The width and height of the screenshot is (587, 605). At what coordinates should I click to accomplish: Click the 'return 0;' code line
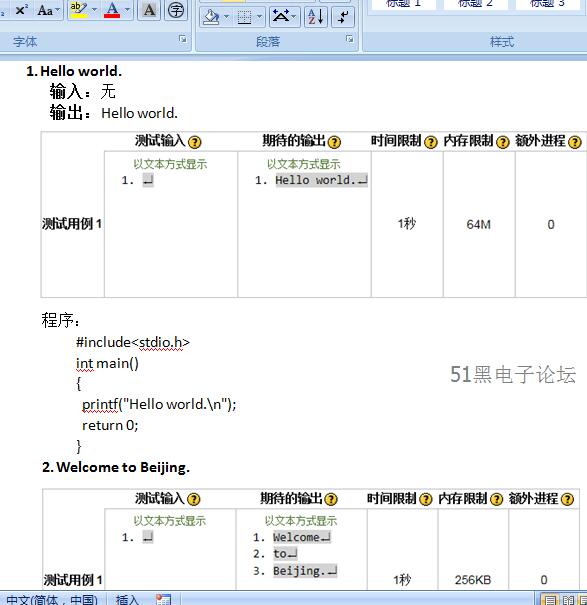(110, 425)
